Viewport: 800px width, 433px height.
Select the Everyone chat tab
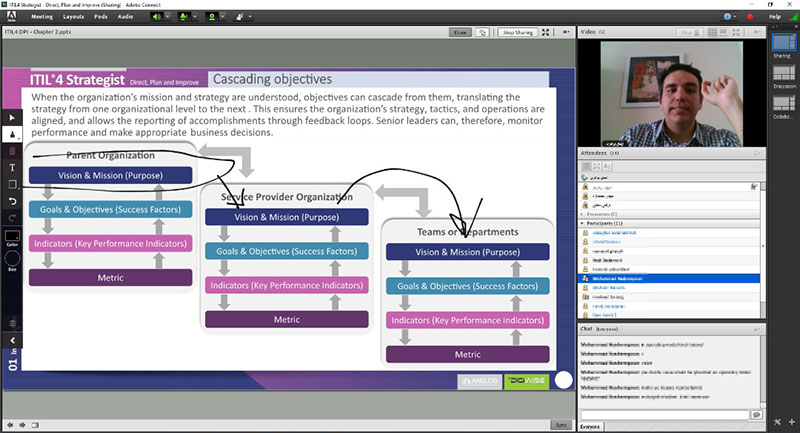[591, 426]
